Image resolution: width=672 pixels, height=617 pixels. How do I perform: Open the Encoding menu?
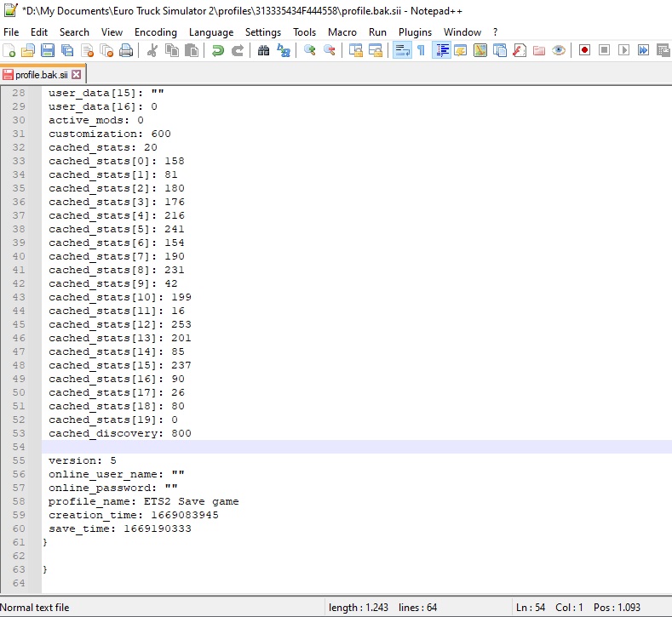(x=156, y=32)
